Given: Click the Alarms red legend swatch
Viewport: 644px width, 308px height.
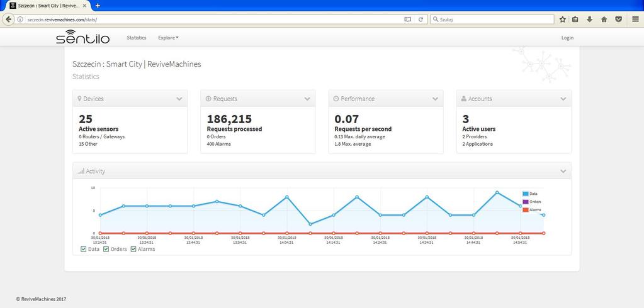Looking at the screenshot, I should [525, 210].
